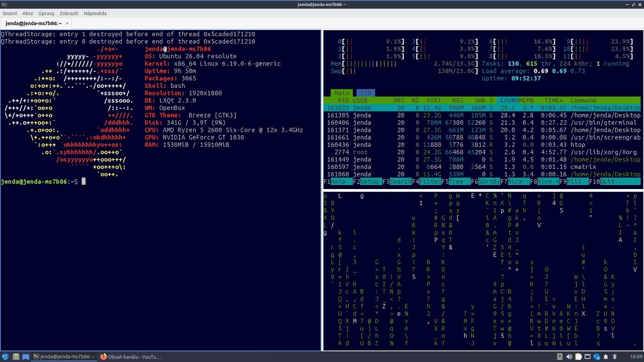
Task: Click the volume speaker tray icon
Action: click(x=570, y=357)
